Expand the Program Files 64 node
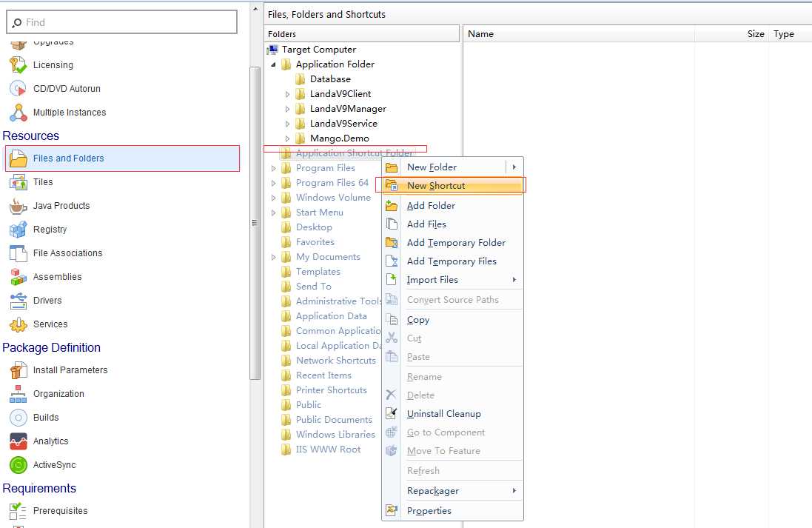The image size is (812, 528). click(x=273, y=183)
